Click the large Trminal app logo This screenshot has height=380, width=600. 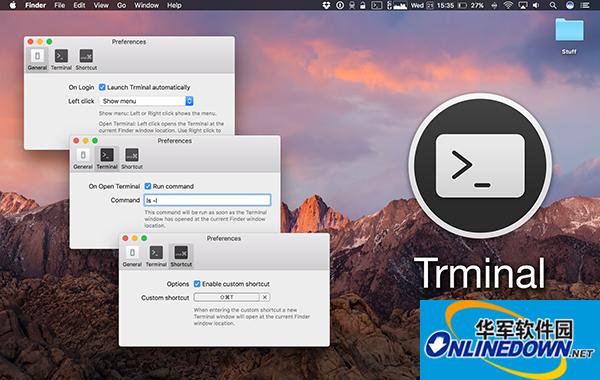tap(480, 165)
